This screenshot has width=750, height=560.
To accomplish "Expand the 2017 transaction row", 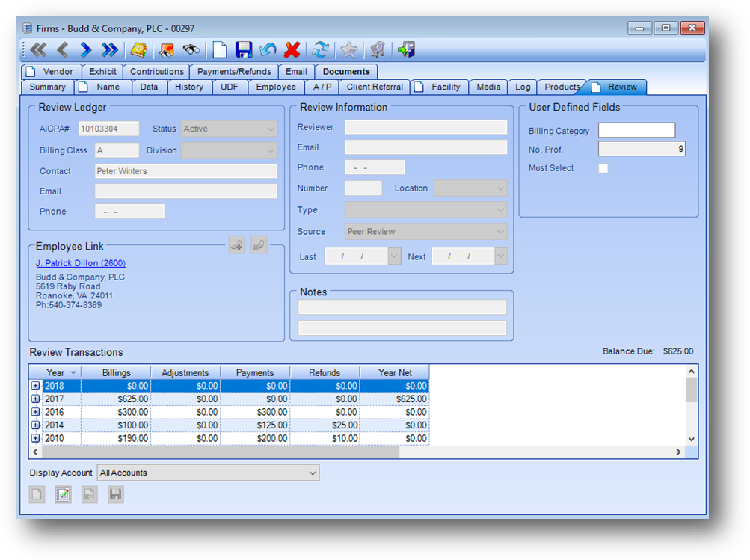I will click(35, 399).
